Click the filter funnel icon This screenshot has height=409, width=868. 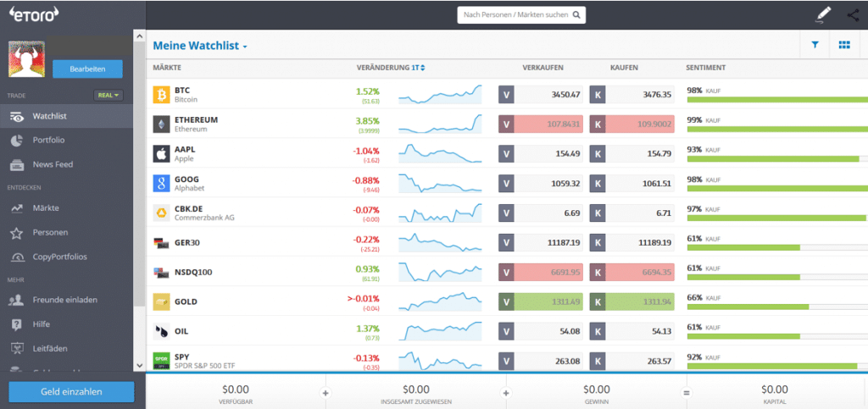(815, 46)
